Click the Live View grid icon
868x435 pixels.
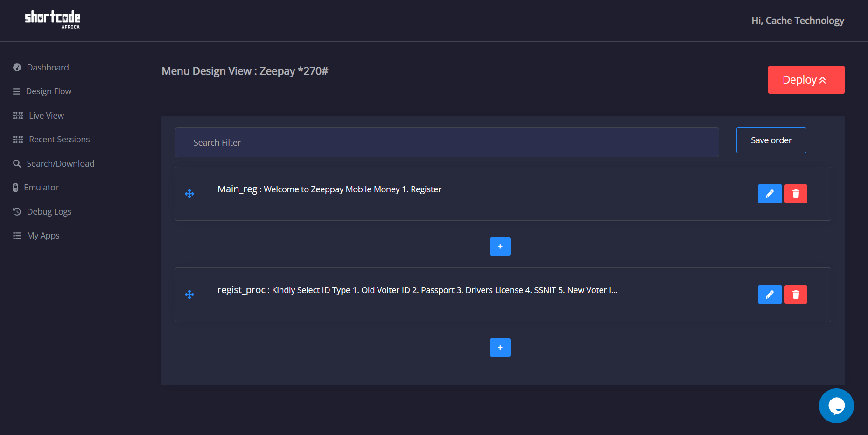18,116
